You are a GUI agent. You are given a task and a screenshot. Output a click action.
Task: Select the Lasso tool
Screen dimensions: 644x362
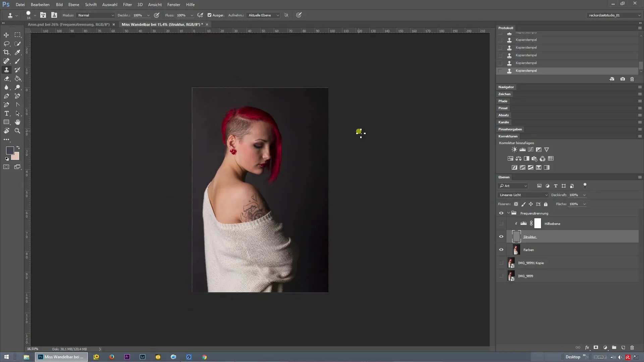6,44
